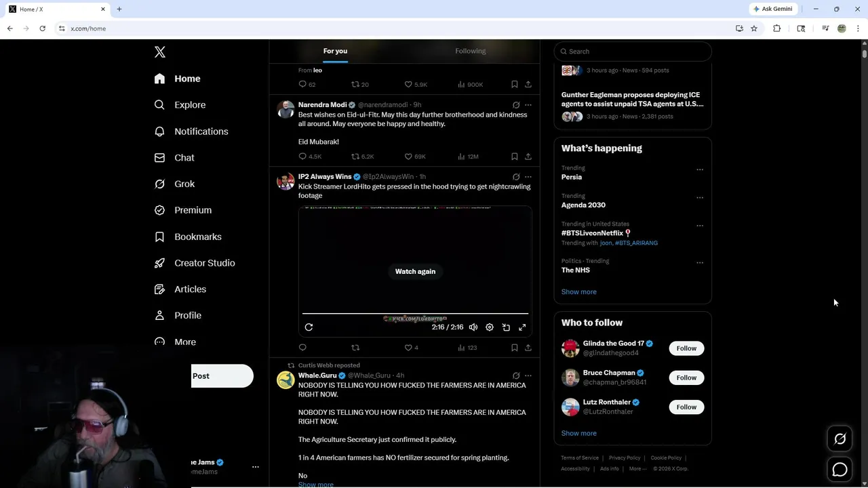The height and width of the screenshot is (488, 868).
Task: Open more options for #BTSLiveonNetflix trend
Action: 700,226
